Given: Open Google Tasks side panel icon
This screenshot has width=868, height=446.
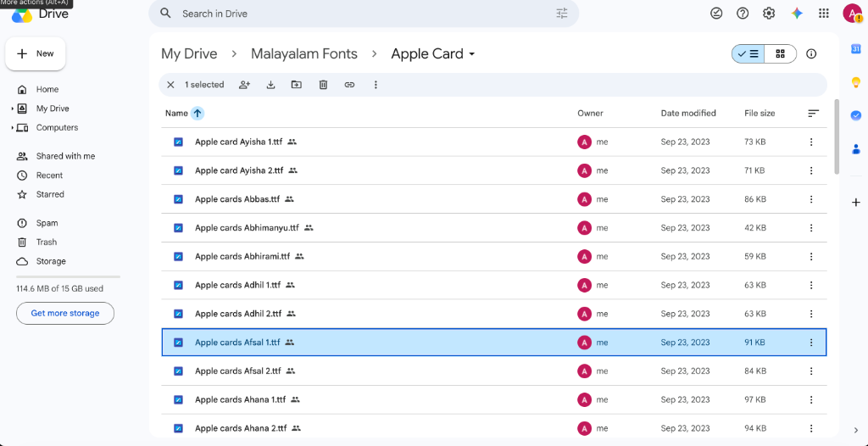Looking at the screenshot, I should point(856,115).
